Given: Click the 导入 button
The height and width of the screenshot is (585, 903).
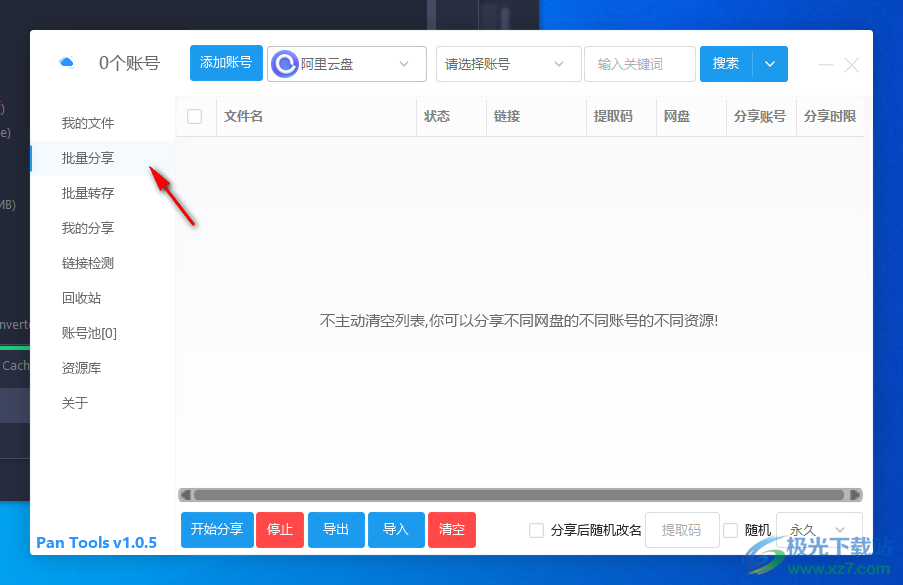Looking at the screenshot, I should (x=396, y=530).
